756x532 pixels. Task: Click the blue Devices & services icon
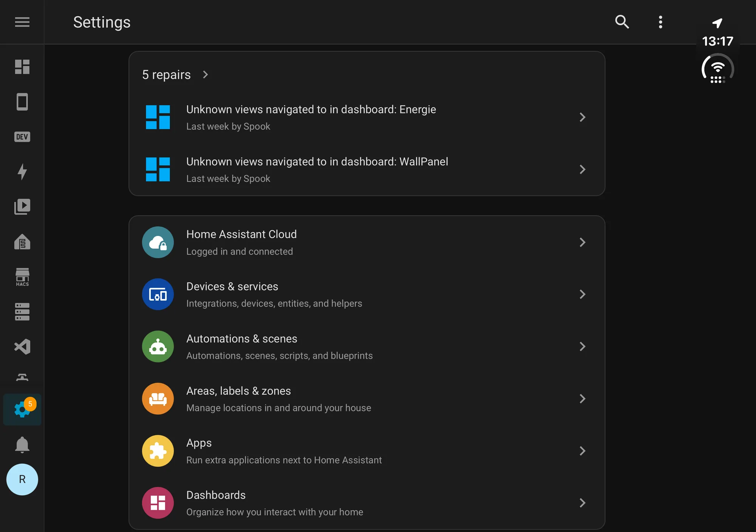158,294
